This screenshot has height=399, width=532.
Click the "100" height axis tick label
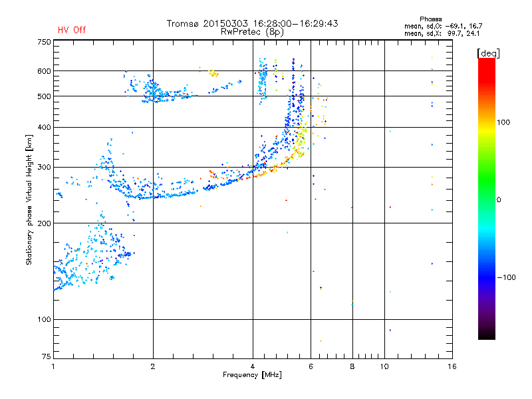point(44,319)
